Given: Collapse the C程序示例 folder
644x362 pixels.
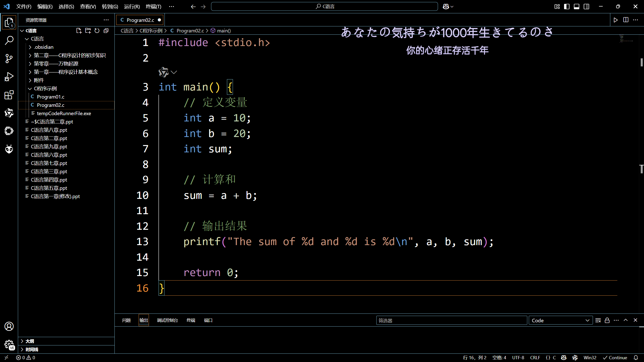Looking at the screenshot, I should point(45,88).
